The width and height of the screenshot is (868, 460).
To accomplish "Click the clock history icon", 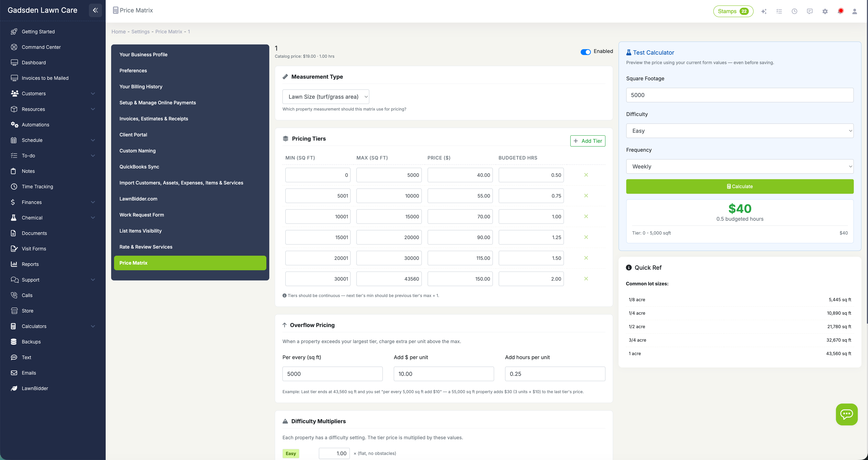I will [x=794, y=11].
